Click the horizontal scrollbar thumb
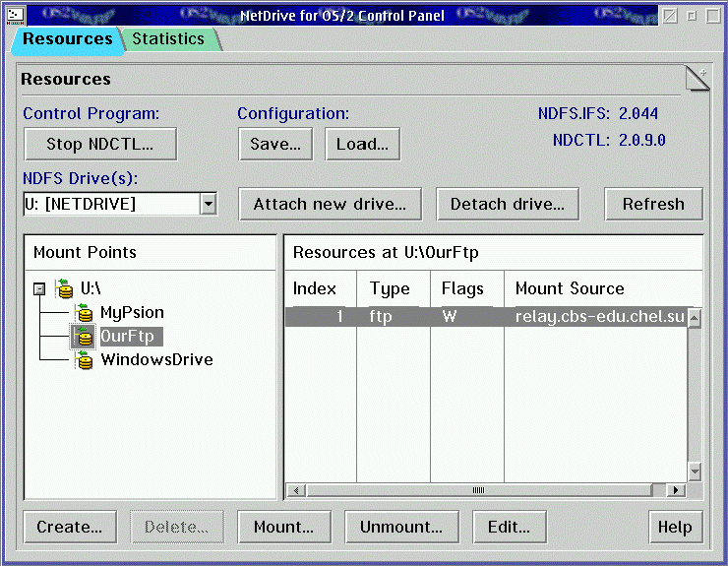 pos(479,490)
